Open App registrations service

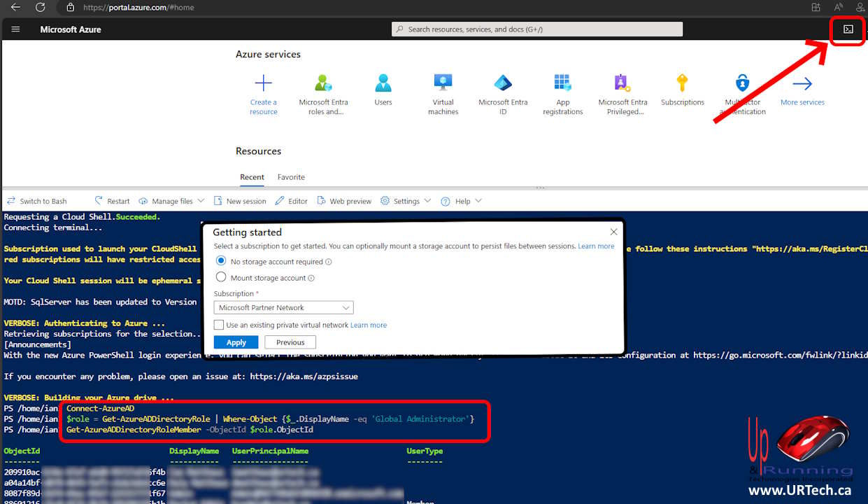(562, 84)
